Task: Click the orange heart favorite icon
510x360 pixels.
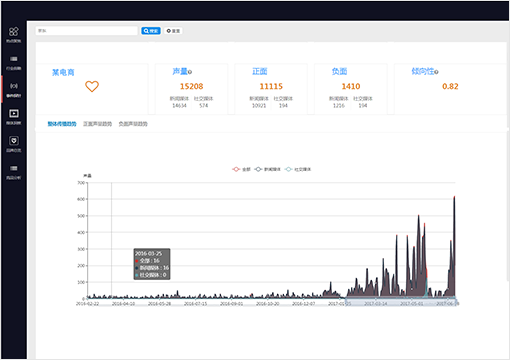Action: (x=92, y=86)
